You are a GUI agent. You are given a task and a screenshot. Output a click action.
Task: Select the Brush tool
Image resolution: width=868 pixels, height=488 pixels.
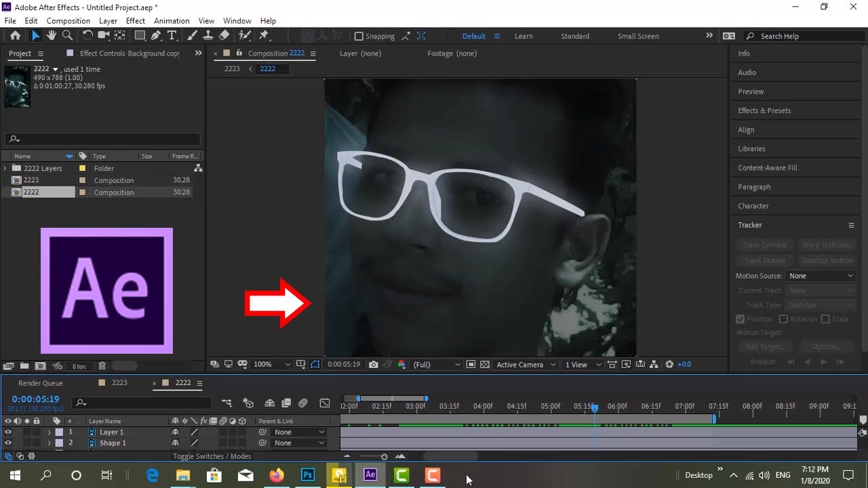click(193, 36)
